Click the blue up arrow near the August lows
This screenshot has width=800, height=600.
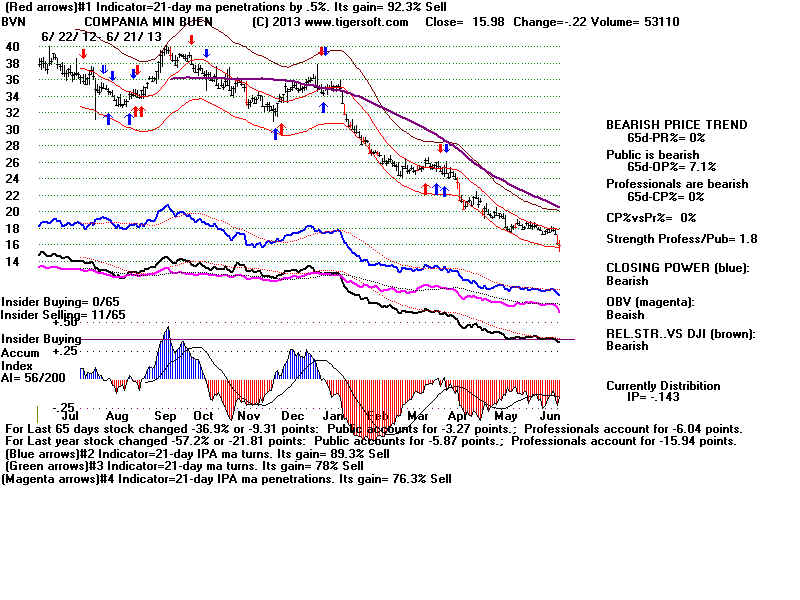pyautogui.click(x=108, y=119)
